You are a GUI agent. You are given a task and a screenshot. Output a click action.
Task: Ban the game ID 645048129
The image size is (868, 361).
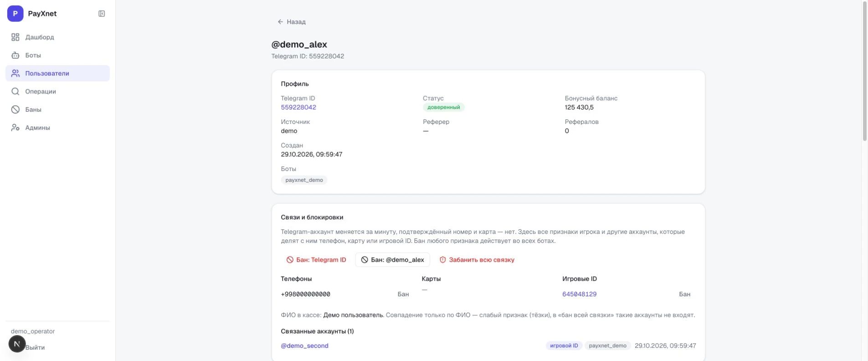(684, 294)
